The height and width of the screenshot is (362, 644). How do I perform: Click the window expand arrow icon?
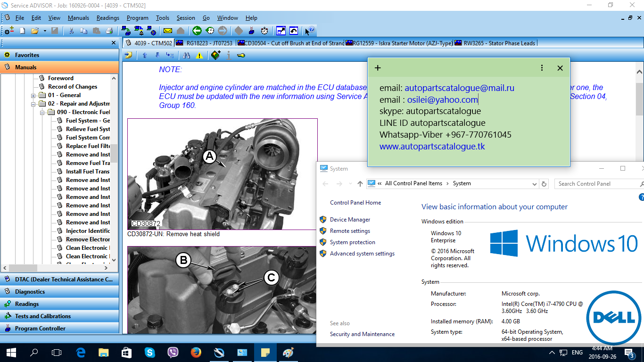coord(281,31)
